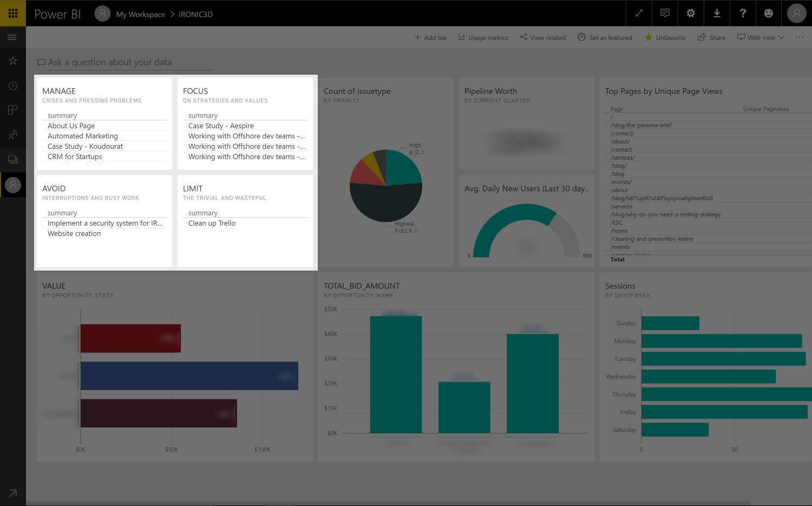This screenshot has width=812, height=506.
Task: Open Web view dropdown
Action: (x=761, y=37)
